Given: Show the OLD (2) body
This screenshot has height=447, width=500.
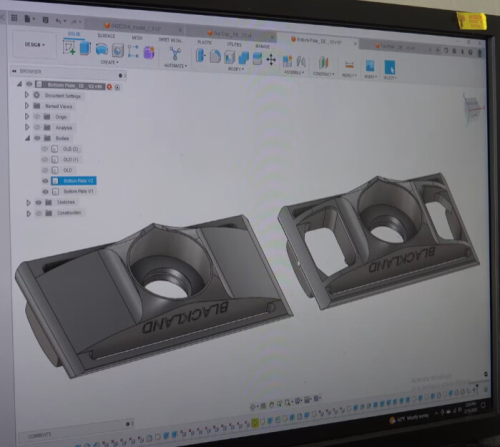Looking at the screenshot, I should [45, 149].
